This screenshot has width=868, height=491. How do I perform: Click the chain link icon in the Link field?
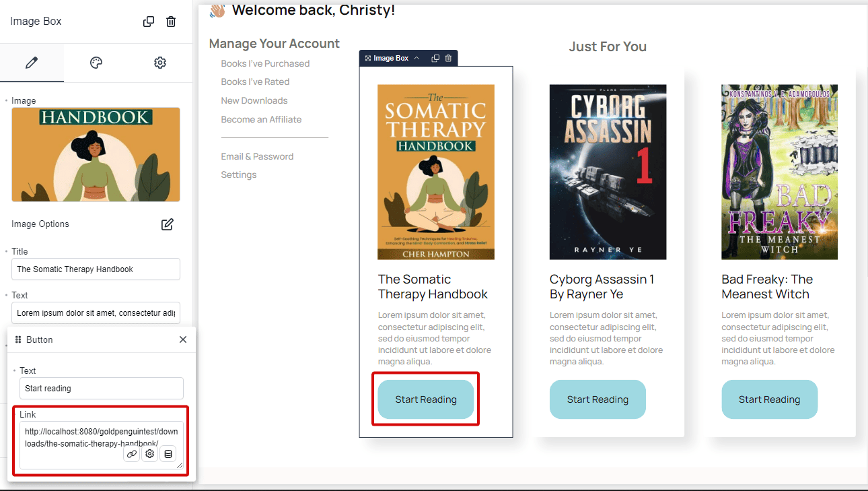tap(132, 454)
